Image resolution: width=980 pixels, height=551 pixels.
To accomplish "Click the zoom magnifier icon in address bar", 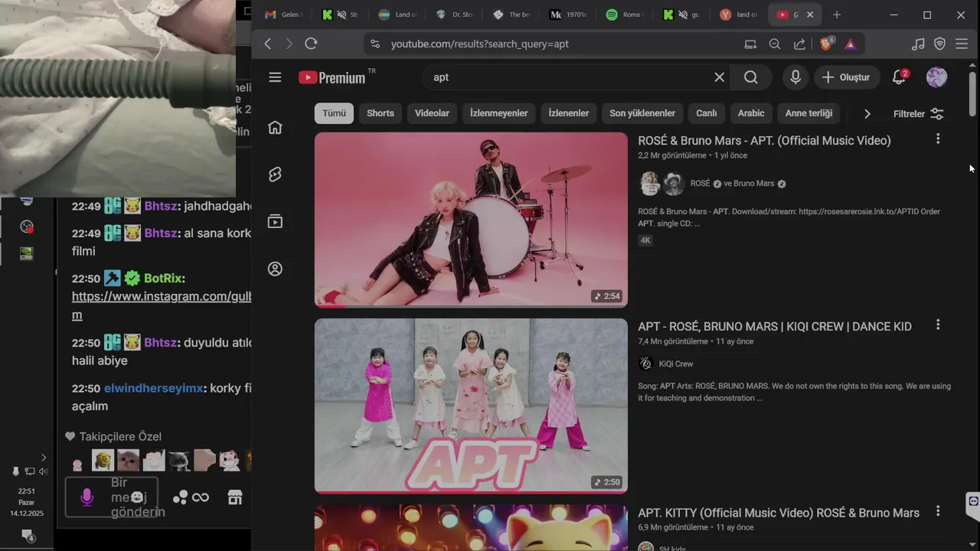I will 775,44.
